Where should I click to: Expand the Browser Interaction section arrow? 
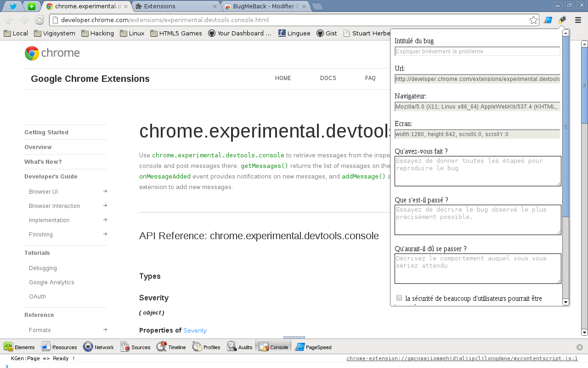[105, 206]
